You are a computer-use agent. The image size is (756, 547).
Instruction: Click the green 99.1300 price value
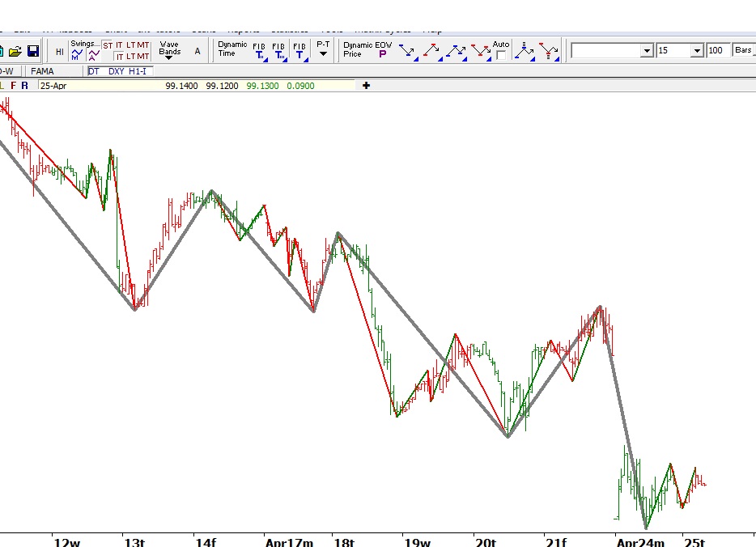click(x=262, y=86)
